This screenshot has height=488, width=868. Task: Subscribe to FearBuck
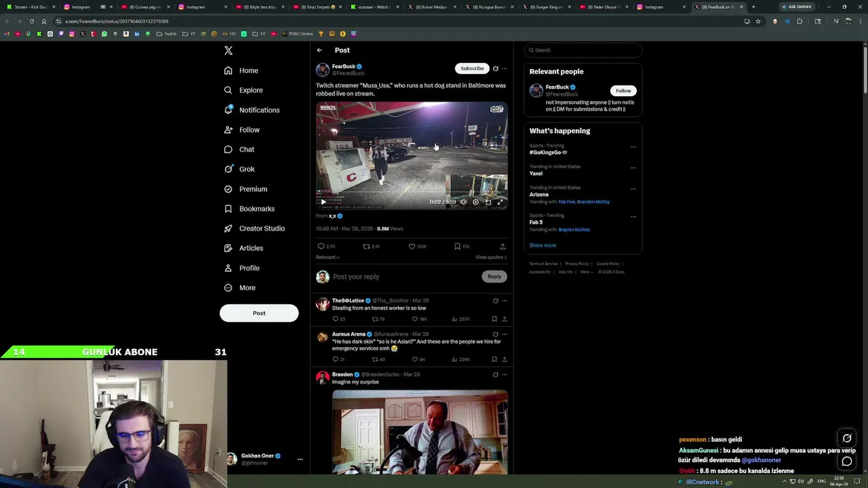point(472,68)
